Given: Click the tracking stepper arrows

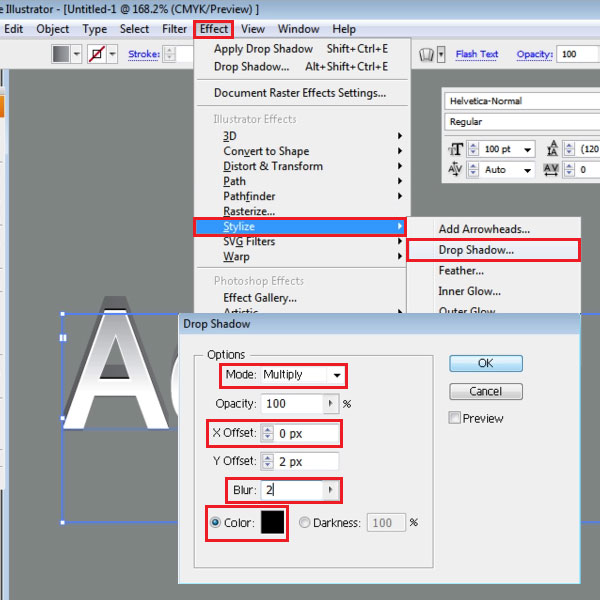Looking at the screenshot, I should [x=569, y=170].
